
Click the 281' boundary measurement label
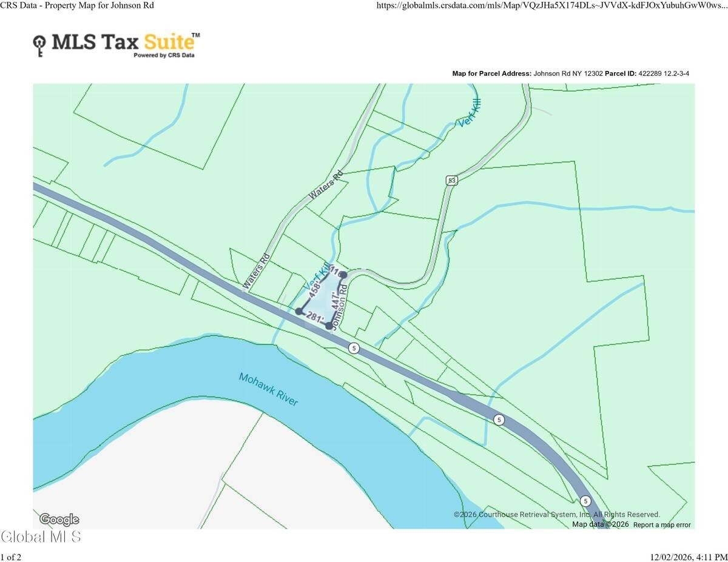(315, 317)
